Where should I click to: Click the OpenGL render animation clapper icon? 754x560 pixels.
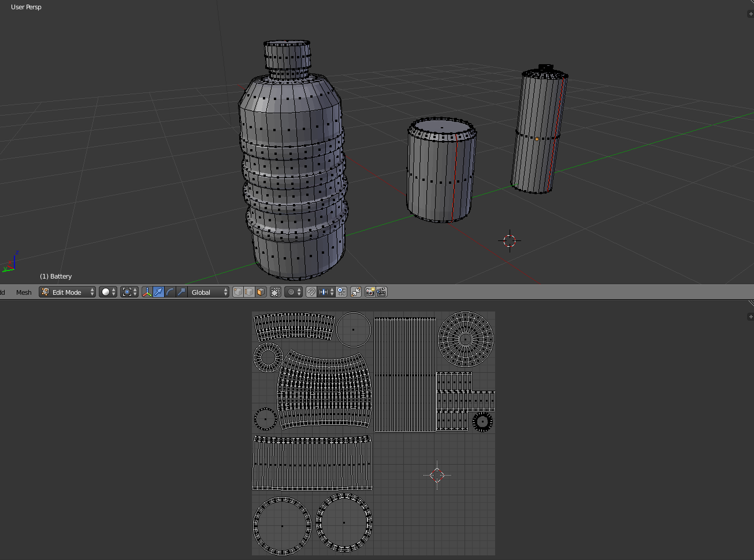click(x=381, y=292)
